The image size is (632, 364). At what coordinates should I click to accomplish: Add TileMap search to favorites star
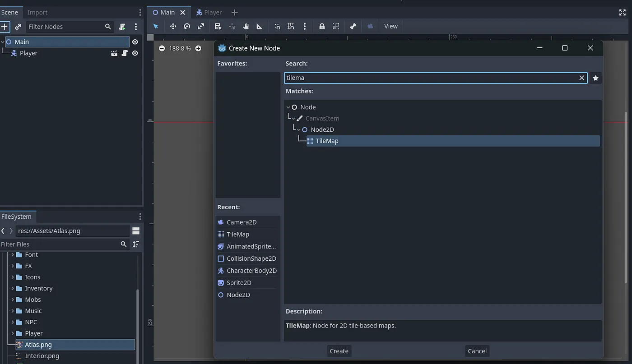pyautogui.click(x=595, y=78)
